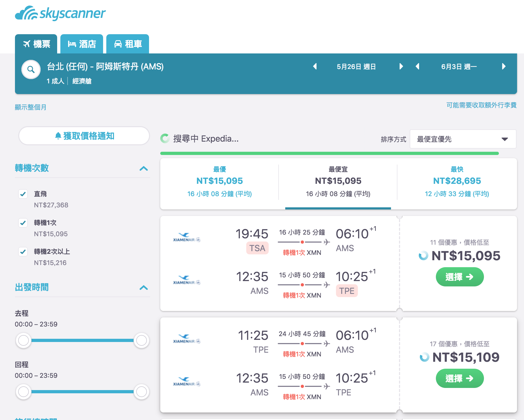Click the 搜尋中 Expedia loading spinner
The width and height of the screenshot is (524, 420).
tap(165, 138)
